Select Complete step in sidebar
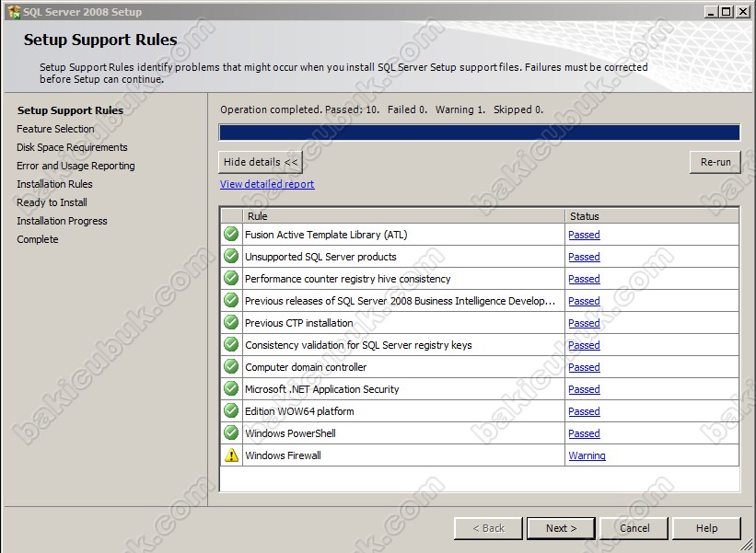Image resolution: width=756 pixels, height=553 pixels. (37, 239)
